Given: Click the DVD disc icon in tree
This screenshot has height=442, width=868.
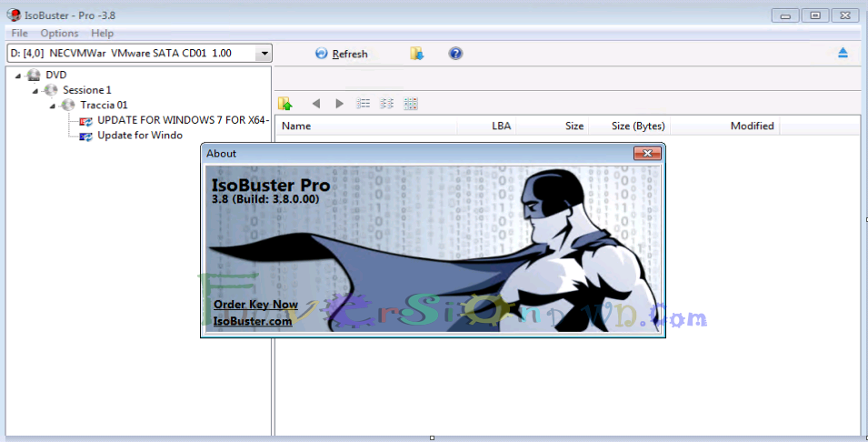Looking at the screenshot, I should (x=34, y=75).
